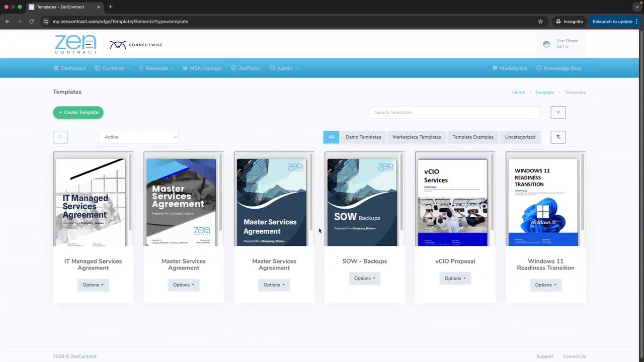Open the Contact Us footer link
Screen dimensions: 644x362
pos(574,356)
